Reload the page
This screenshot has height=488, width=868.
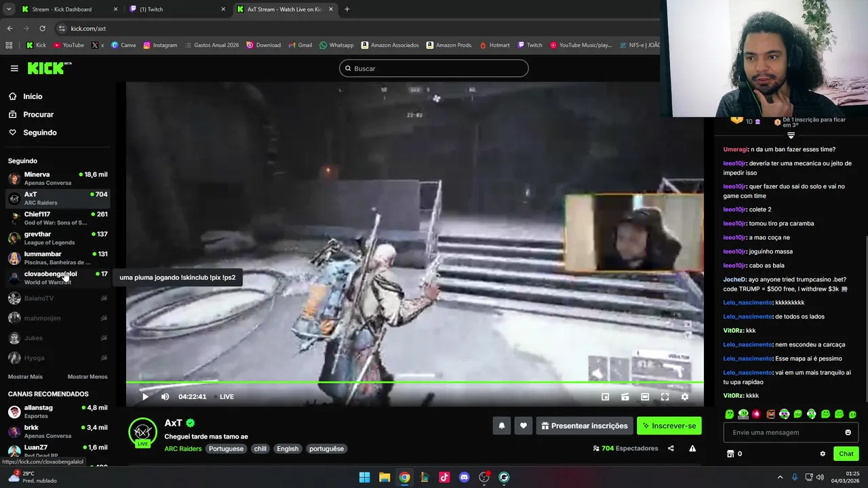[x=42, y=28]
